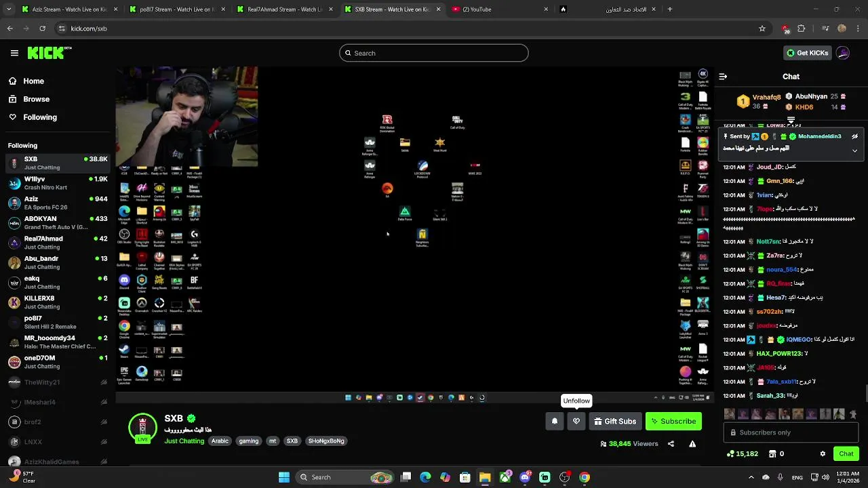Toggle stream notifications bell
Viewport: 868px width, 488px height.
(x=555, y=422)
